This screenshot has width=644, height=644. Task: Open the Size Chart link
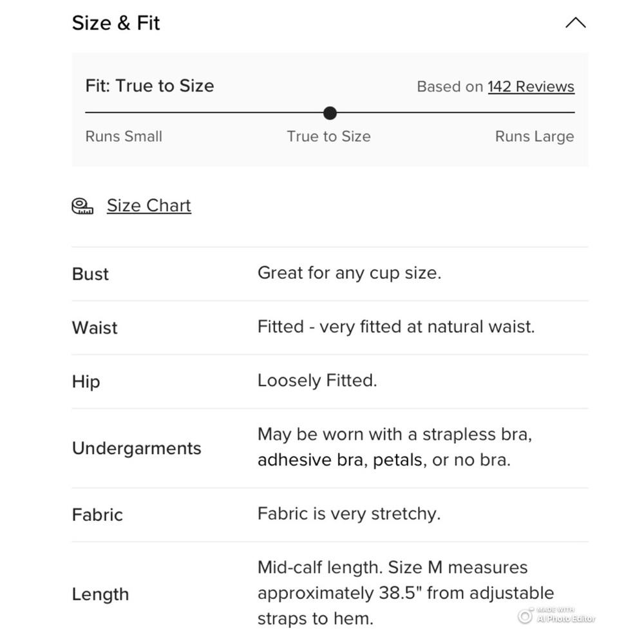149,205
